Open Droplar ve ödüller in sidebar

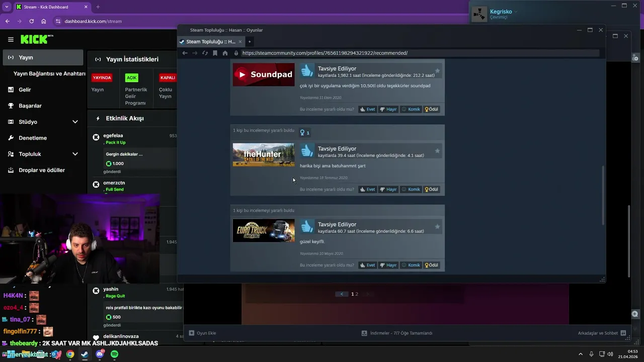pos(43,170)
